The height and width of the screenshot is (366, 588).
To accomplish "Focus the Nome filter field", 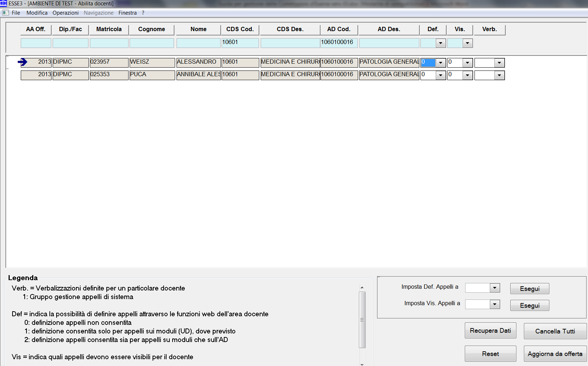I will (198, 43).
